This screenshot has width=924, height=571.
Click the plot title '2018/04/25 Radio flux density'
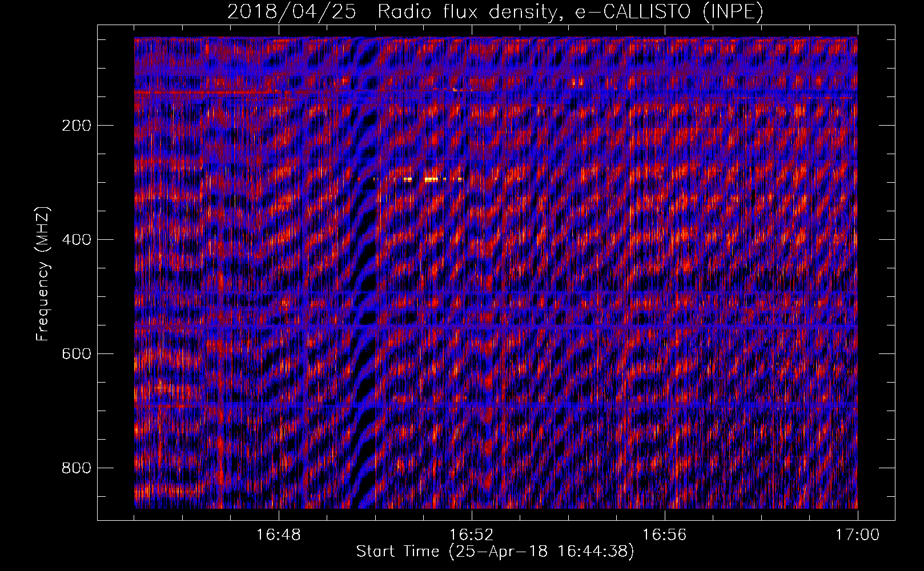(392, 11)
